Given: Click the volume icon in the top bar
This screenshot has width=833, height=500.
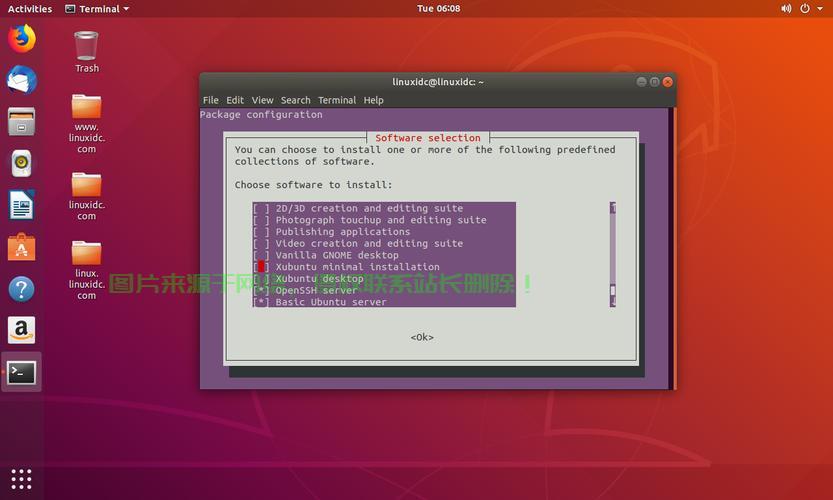Looking at the screenshot, I should click(786, 9).
